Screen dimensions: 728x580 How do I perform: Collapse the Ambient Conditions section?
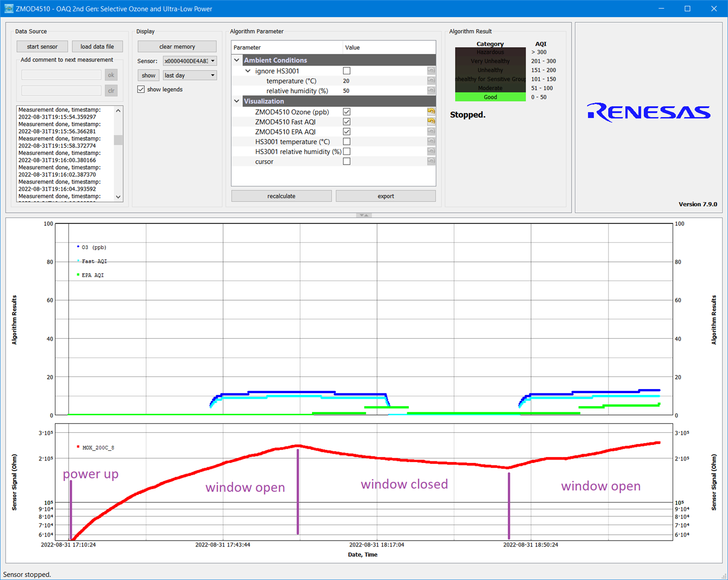[237, 60]
